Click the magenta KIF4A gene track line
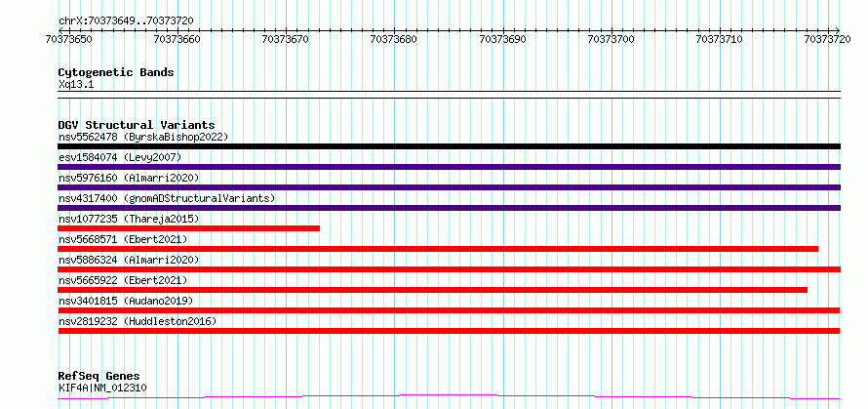This screenshot has height=409, width=868. coord(449,396)
